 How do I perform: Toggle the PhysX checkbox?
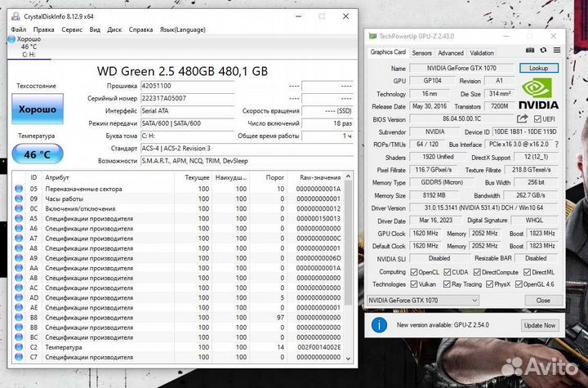(x=489, y=284)
